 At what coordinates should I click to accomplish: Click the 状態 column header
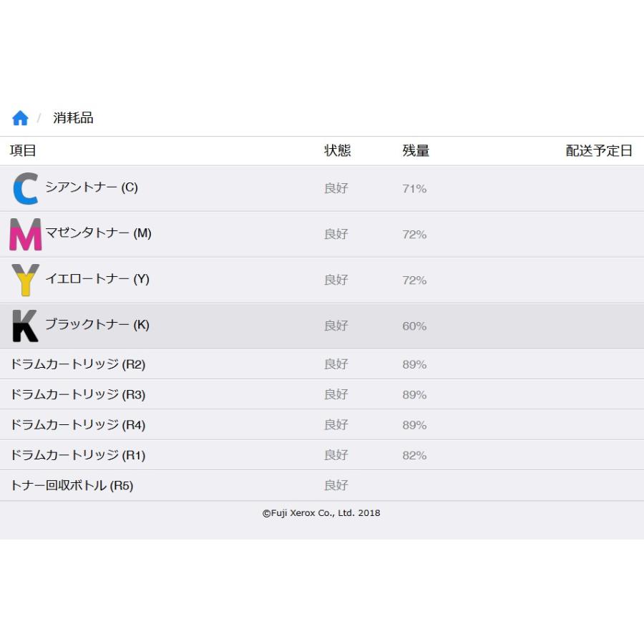[336, 150]
